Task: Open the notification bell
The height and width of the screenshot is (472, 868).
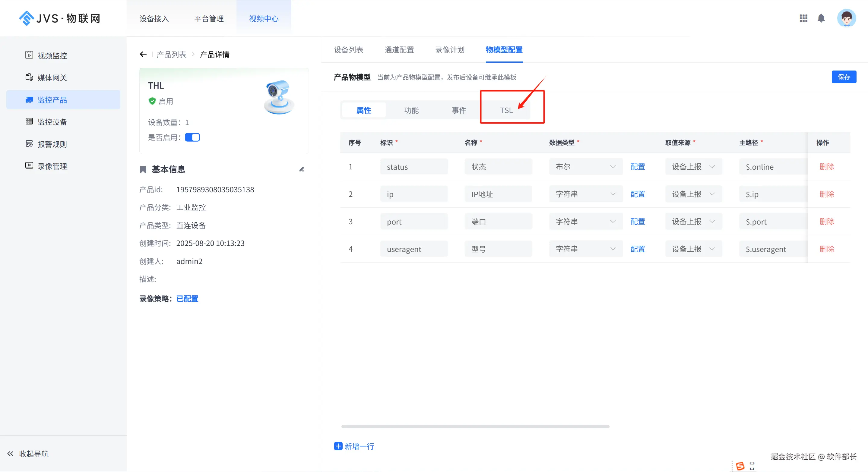Action: coord(821,18)
